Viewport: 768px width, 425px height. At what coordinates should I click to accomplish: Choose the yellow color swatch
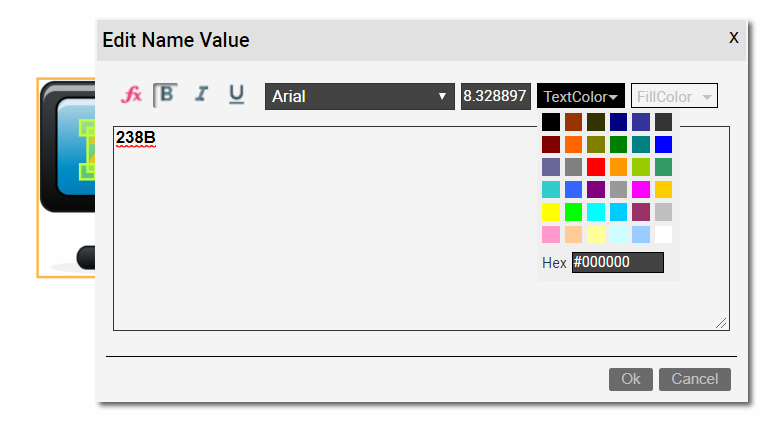point(551,212)
